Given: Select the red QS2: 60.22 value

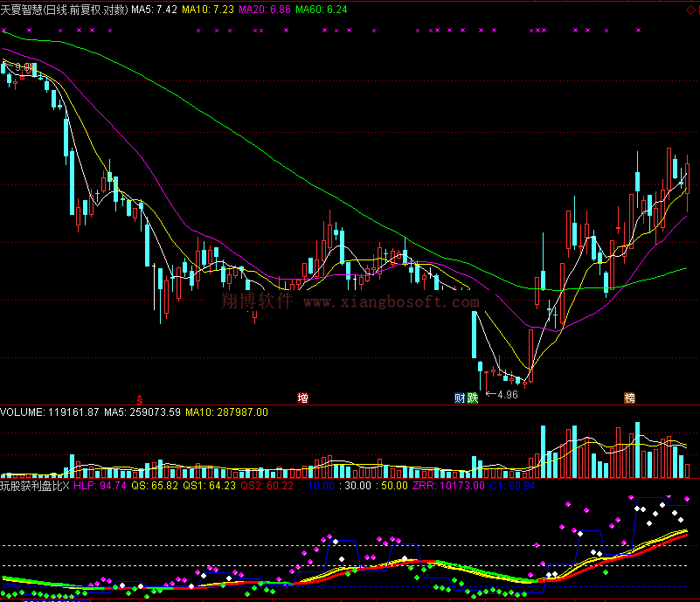Looking at the screenshot, I should (x=267, y=486).
